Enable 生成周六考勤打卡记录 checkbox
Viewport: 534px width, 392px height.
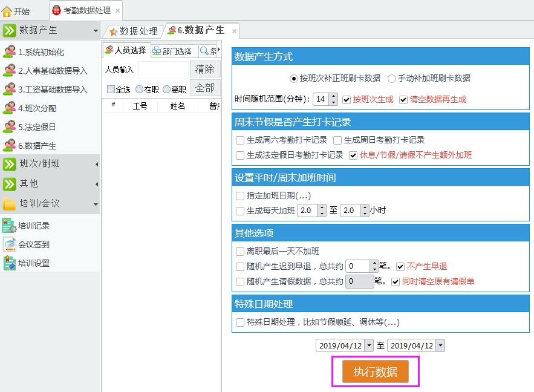pyautogui.click(x=240, y=140)
